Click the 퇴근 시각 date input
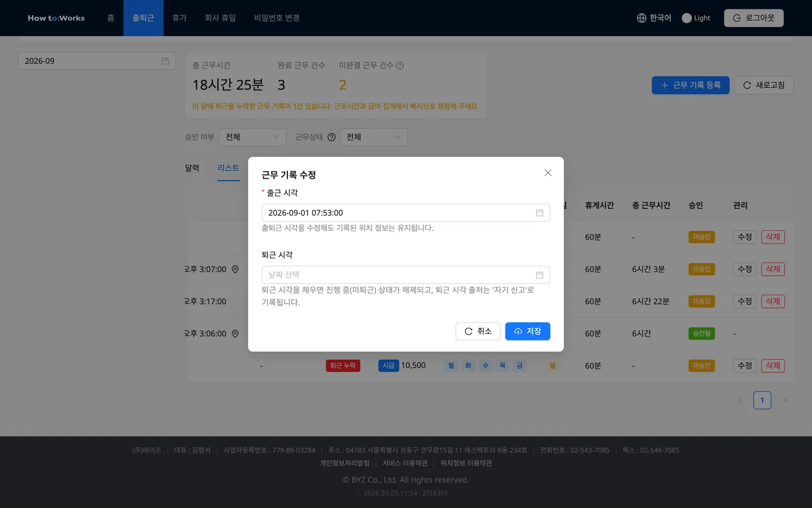 point(405,275)
